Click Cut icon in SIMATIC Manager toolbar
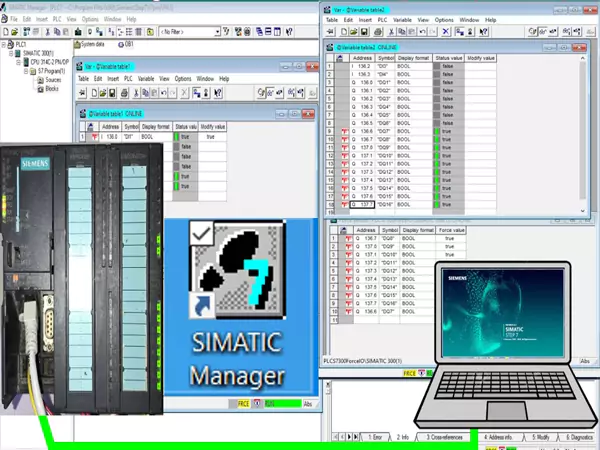 tap(48, 32)
